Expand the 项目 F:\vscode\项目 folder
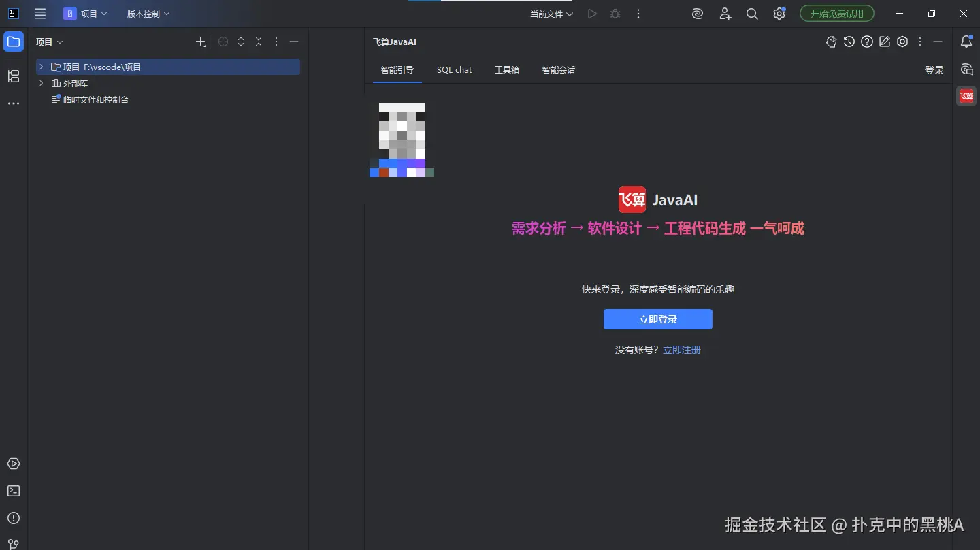 coord(42,67)
